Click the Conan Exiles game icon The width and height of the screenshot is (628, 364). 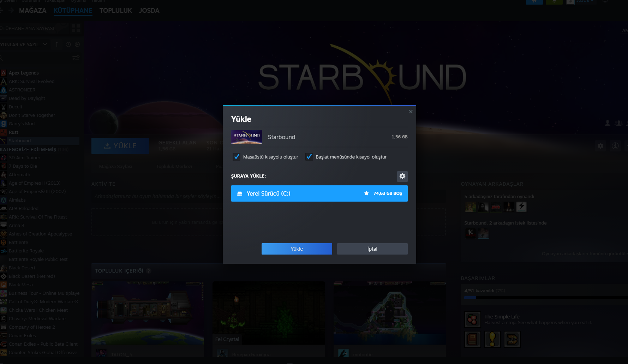tap(4, 335)
